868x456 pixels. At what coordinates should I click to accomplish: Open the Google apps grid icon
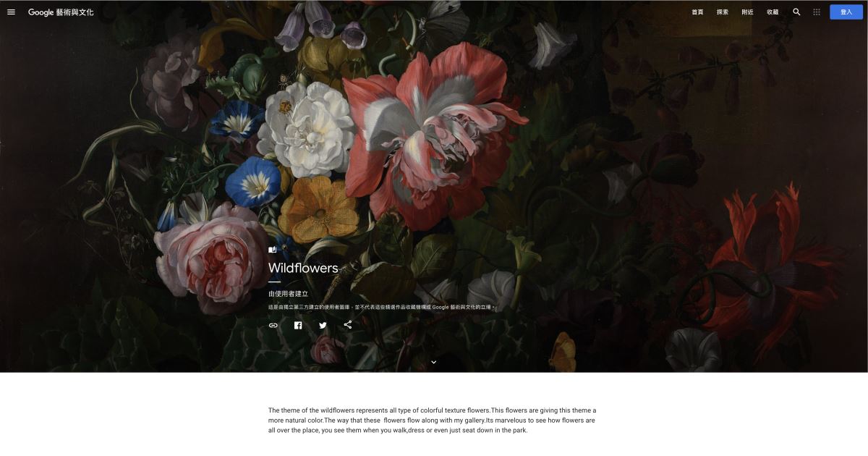tap(817, 12)
